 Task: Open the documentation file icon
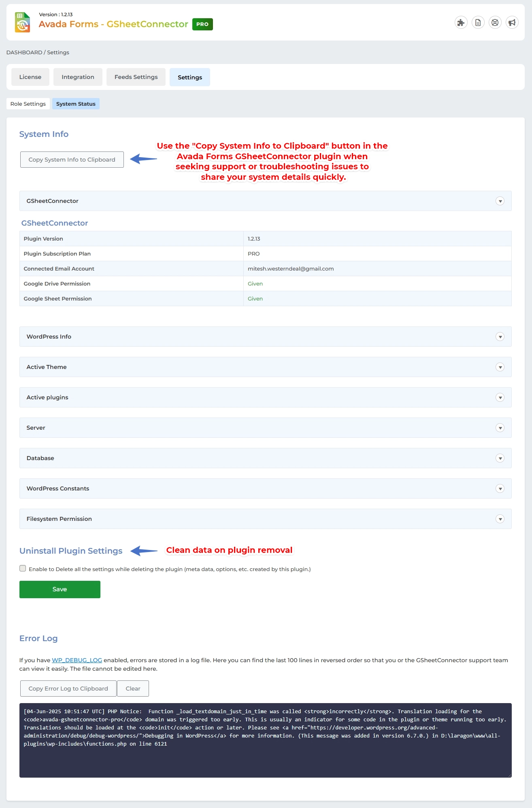(478, 23)
